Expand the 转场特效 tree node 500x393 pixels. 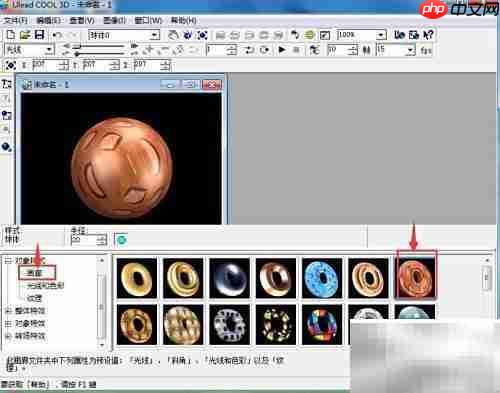tap(8, 336)
